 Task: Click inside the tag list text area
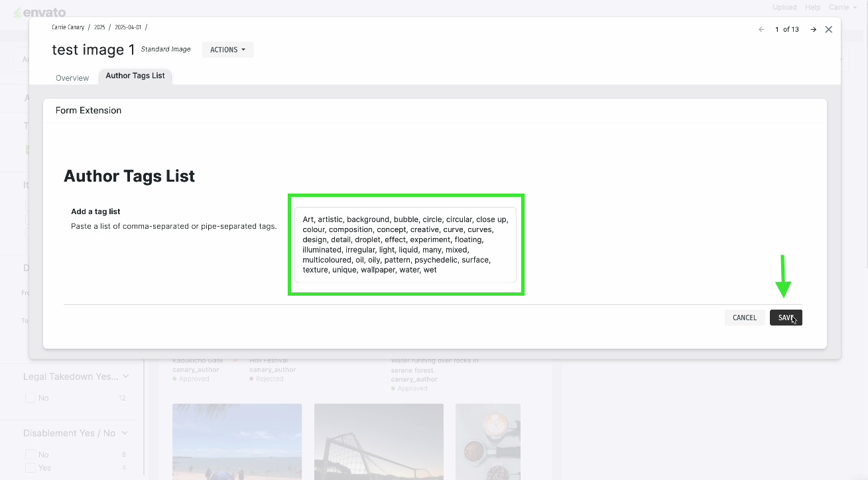[405, 245]
